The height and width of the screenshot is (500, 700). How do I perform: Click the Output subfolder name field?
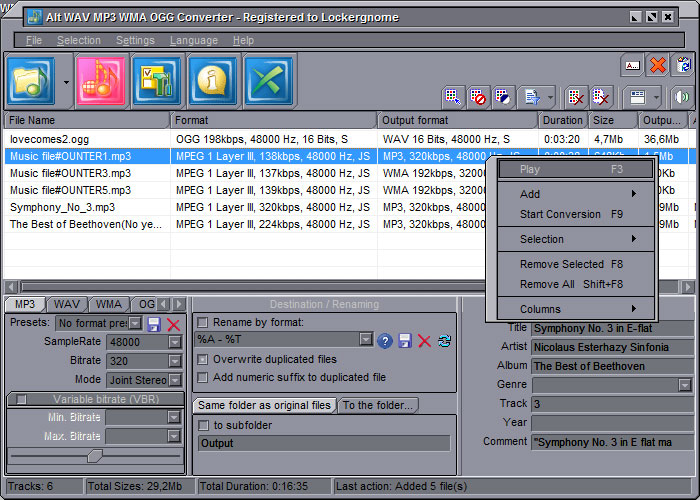[324, 444]
